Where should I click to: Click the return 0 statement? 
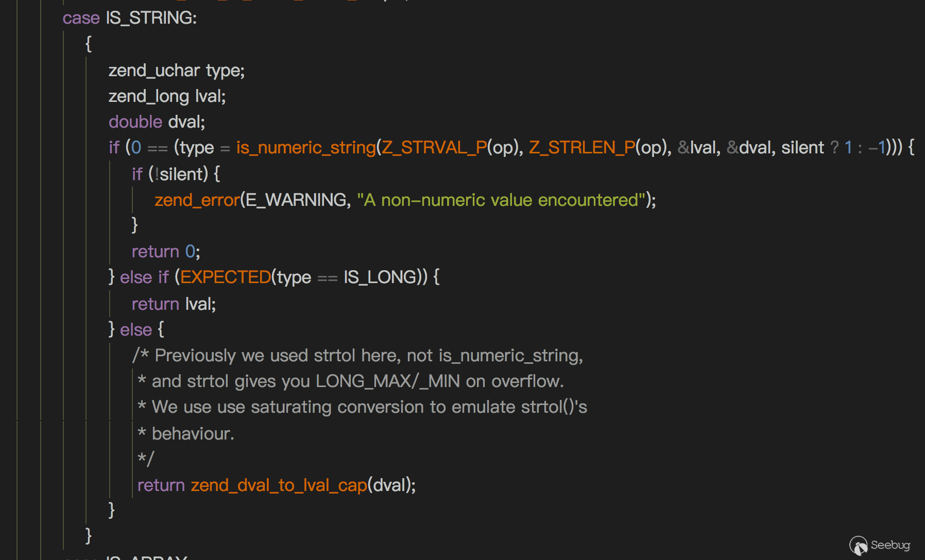click(165, 251)
